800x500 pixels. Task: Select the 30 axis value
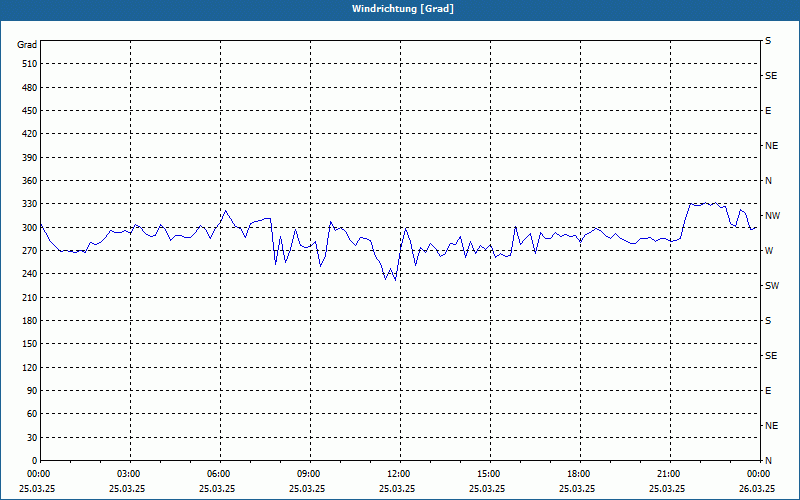(x=32, y=438)
